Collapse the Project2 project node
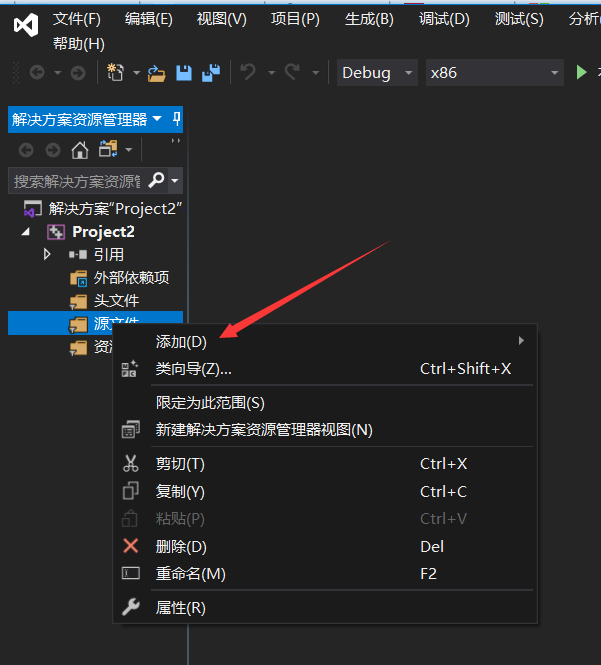This screenshot has width=601, height=665. 28,232
